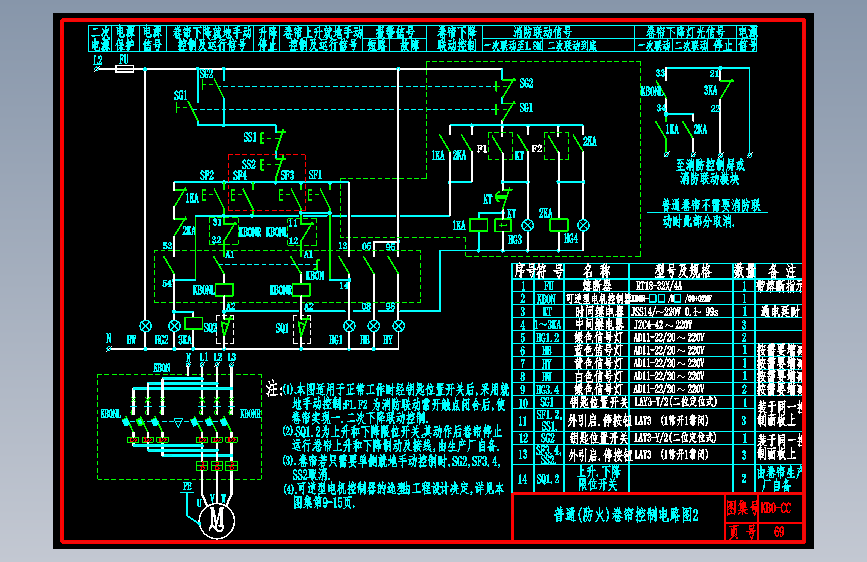867x562 pixels.
Task: Click the PE label near motor
Action: point(187,487)
